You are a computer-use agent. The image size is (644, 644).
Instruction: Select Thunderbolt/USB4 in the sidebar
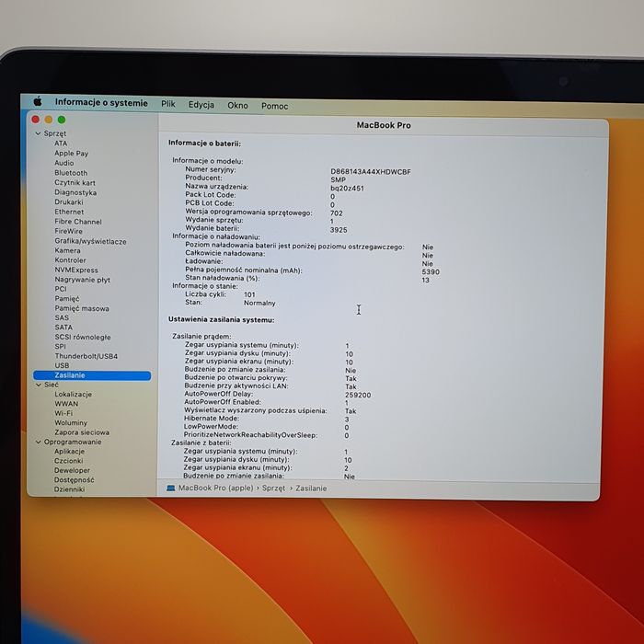[x=86, y=356]
